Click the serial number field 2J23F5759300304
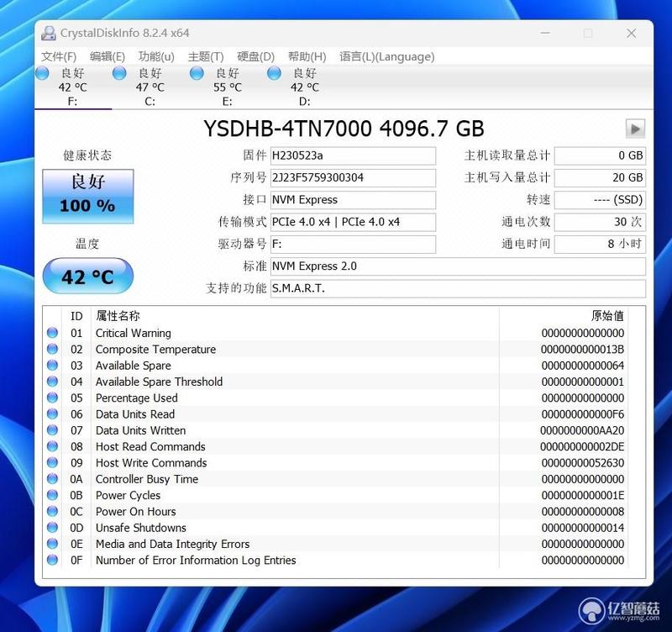 tap(353, 177)
